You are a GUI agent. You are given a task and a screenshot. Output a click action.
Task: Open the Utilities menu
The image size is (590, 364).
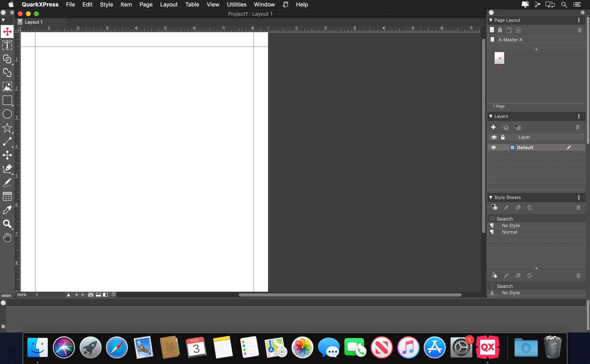pos(236,4)
